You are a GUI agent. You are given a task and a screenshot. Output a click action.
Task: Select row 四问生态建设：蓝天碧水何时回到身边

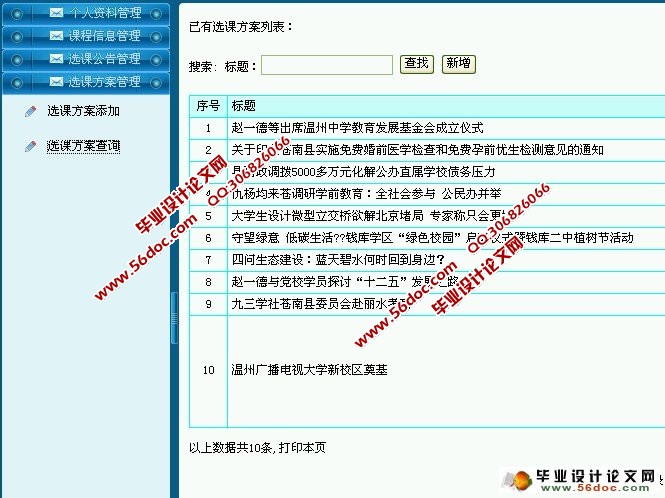click(x=427, y=260)
